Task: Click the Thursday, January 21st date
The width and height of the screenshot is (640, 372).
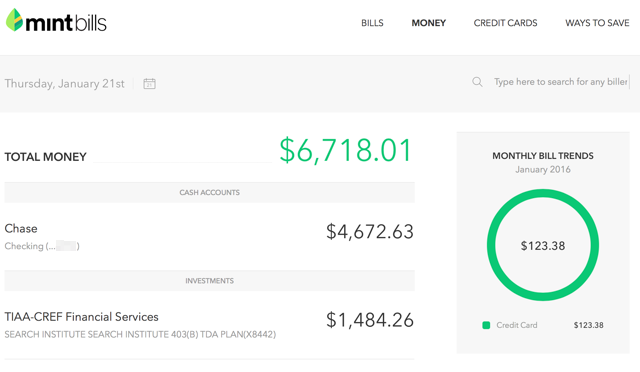Action: (x=64, y=84)
